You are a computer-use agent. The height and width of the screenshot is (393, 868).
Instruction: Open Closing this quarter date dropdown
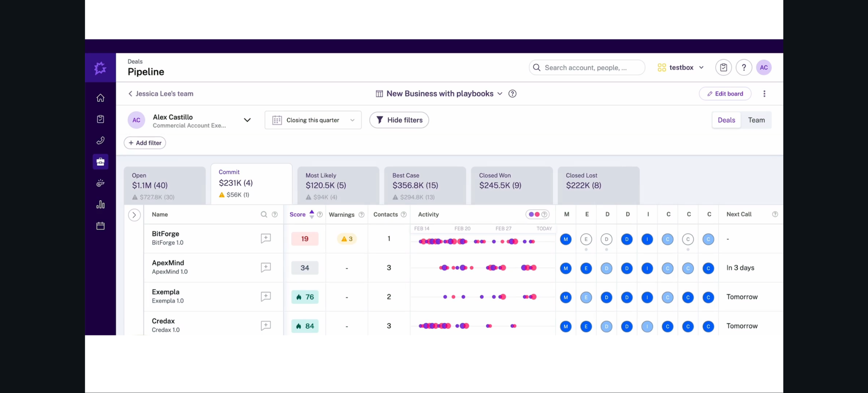point(313,120)
